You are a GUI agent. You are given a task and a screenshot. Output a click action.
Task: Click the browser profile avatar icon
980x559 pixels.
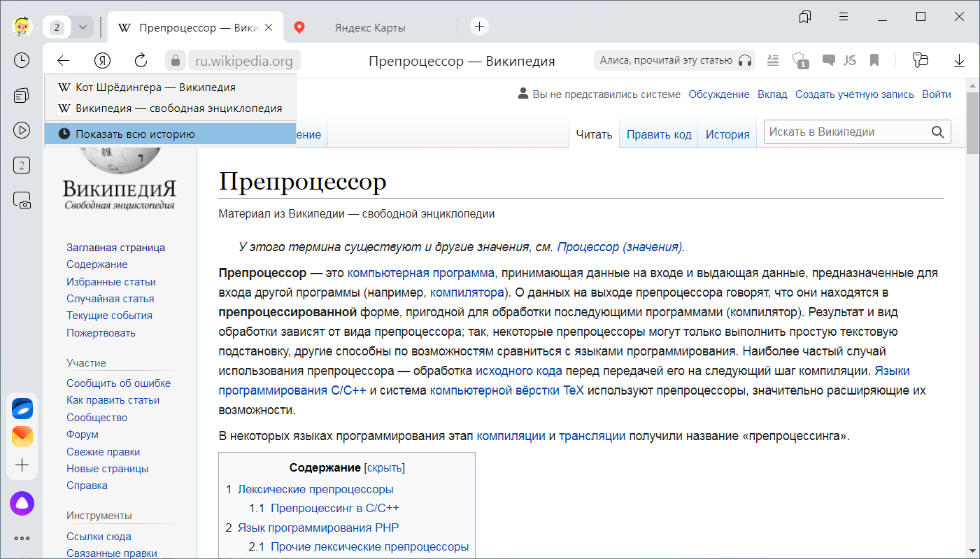point(22,27)
